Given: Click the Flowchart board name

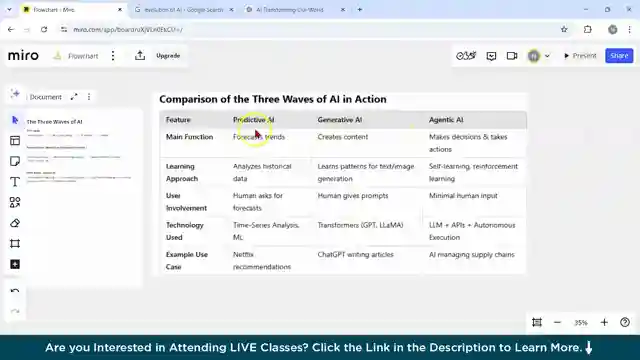Looking at the screenshot, I should pyautogui.click(x=83, y=56).
